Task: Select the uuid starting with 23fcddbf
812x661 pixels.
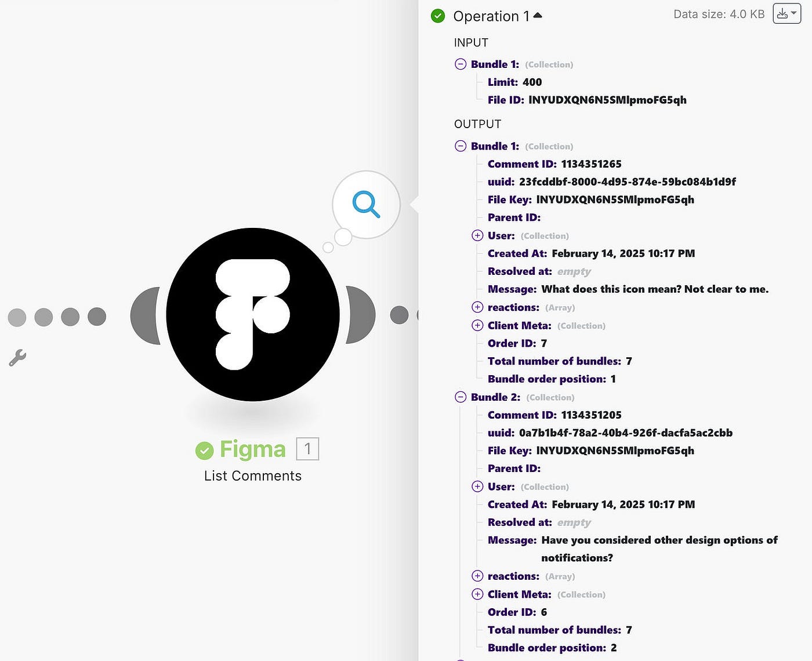Action: tap(628, 182)
